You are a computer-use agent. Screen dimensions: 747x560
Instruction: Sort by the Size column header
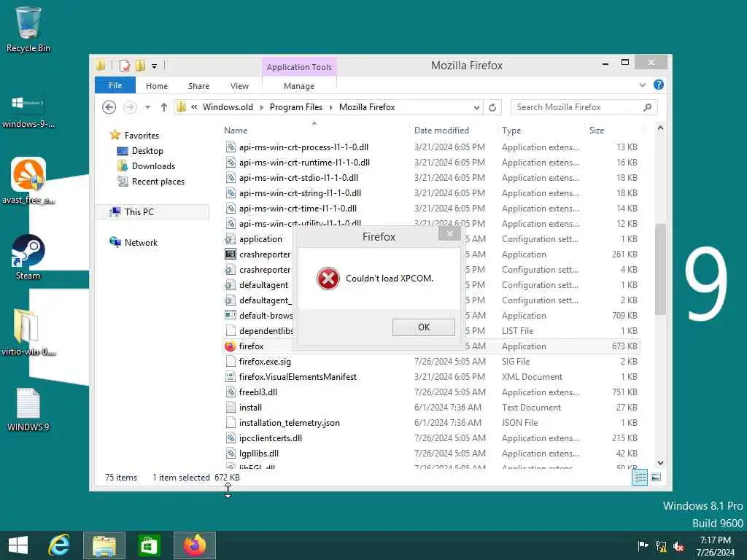coord(597,131)
